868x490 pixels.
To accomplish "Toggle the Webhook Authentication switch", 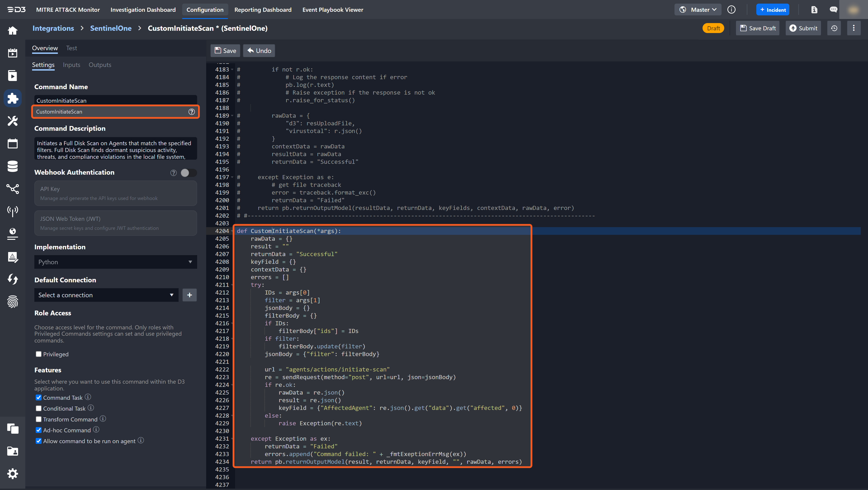I will coord(188,173).
